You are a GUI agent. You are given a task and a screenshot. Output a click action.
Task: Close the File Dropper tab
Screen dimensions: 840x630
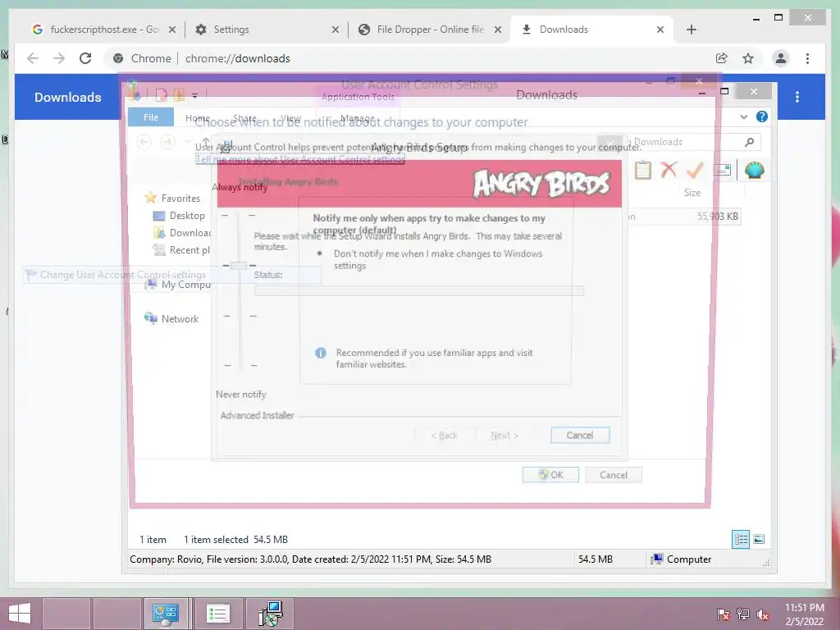(x=498, y=30)
